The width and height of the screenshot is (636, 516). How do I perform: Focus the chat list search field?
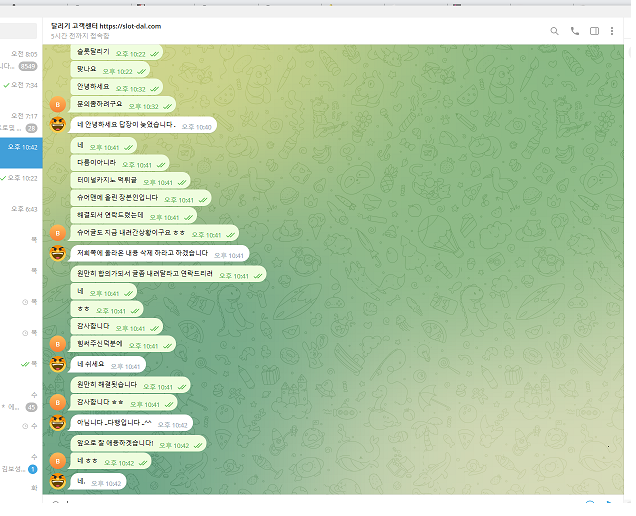(18, 31)
